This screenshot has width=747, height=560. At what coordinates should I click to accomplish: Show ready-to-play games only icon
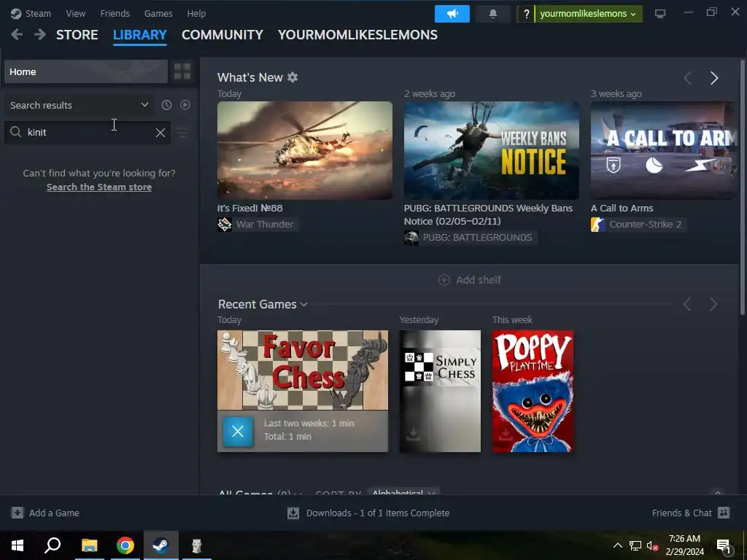185,105
